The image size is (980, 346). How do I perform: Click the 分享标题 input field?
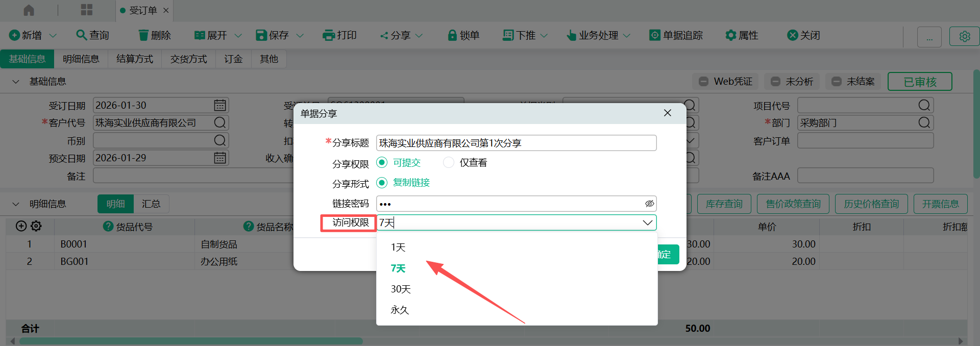[x=516, y=143]
